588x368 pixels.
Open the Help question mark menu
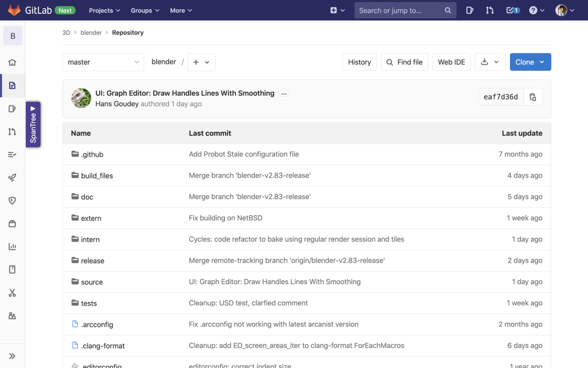(x=537, y=10)
